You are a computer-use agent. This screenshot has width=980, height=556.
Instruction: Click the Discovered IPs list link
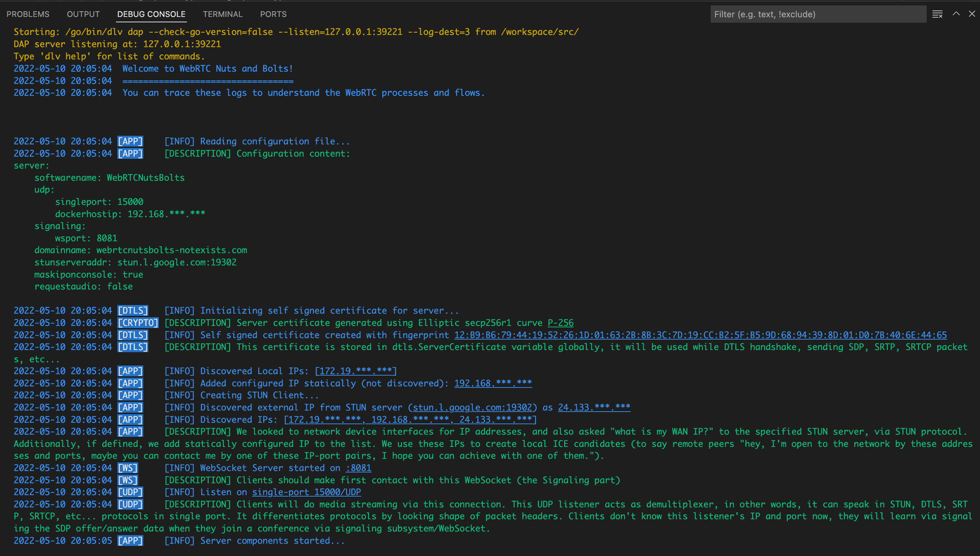point(410,419)
